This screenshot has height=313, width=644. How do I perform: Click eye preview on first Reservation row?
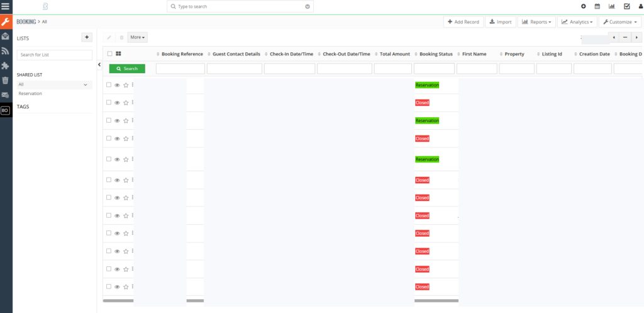click(117, 85)
